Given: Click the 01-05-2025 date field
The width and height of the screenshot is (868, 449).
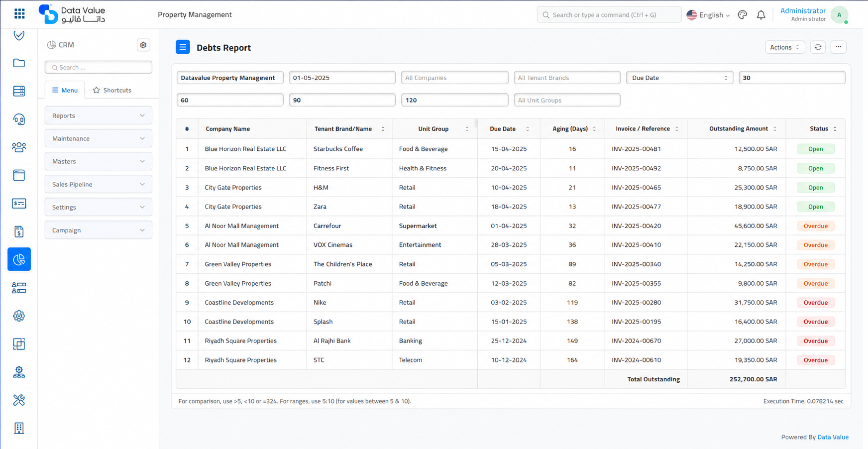Looking at the screenshot, I should [342, 78].
